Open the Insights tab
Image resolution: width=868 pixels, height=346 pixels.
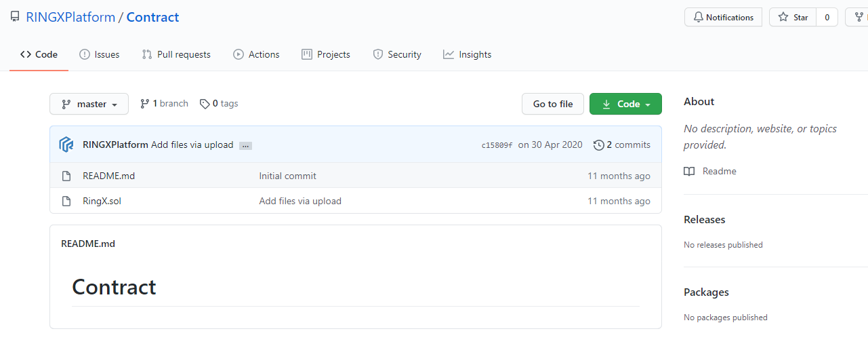467,54
